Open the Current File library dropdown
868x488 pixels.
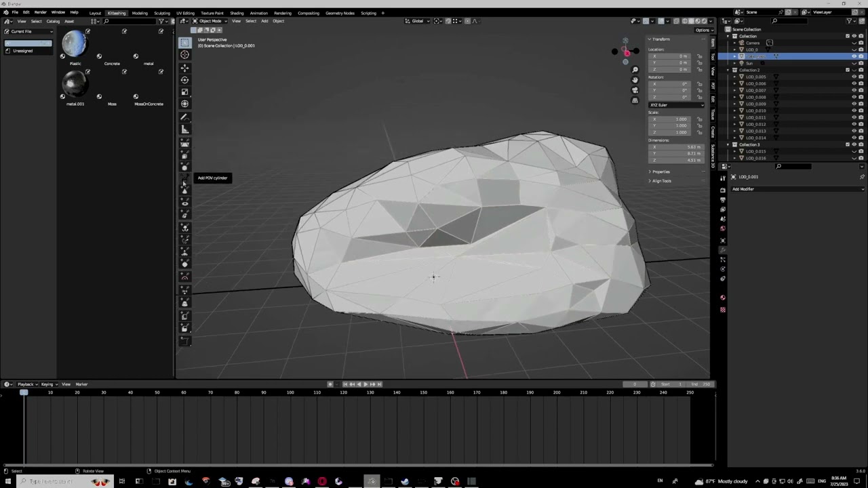(28, 31)
